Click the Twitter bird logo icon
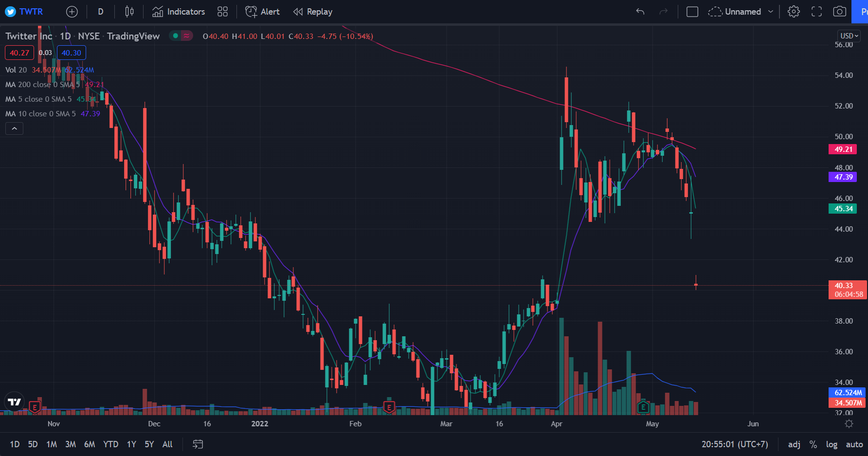 10,12
